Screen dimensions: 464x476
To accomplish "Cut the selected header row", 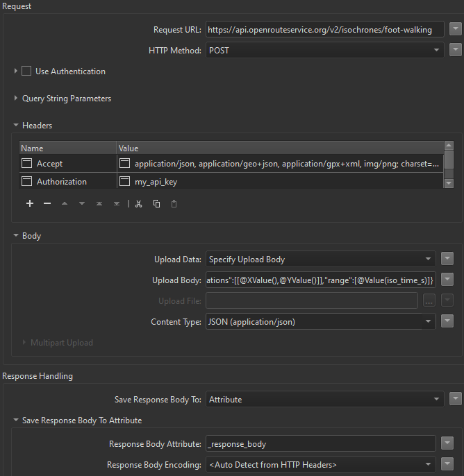I will tap(139, 204).
